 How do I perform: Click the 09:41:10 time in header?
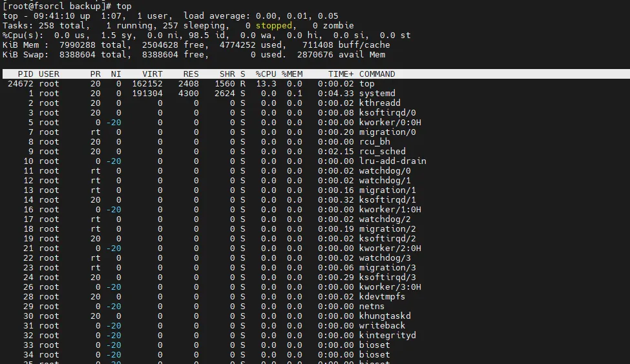[x=54, y=16]
